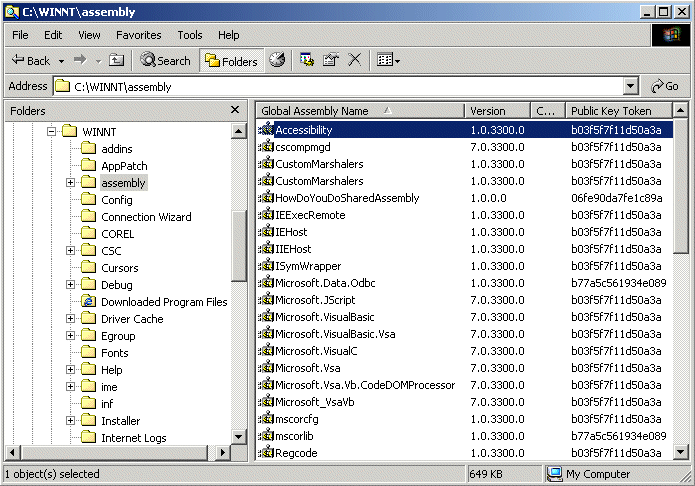
Task: Open the Back history dropdown arrow
Action: [62, 61]
